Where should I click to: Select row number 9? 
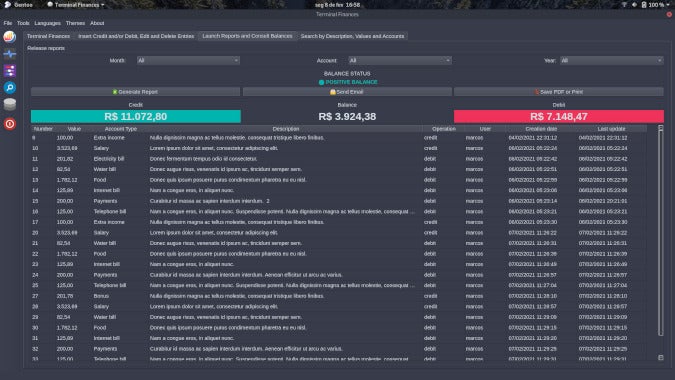click(x=338, y=138)
